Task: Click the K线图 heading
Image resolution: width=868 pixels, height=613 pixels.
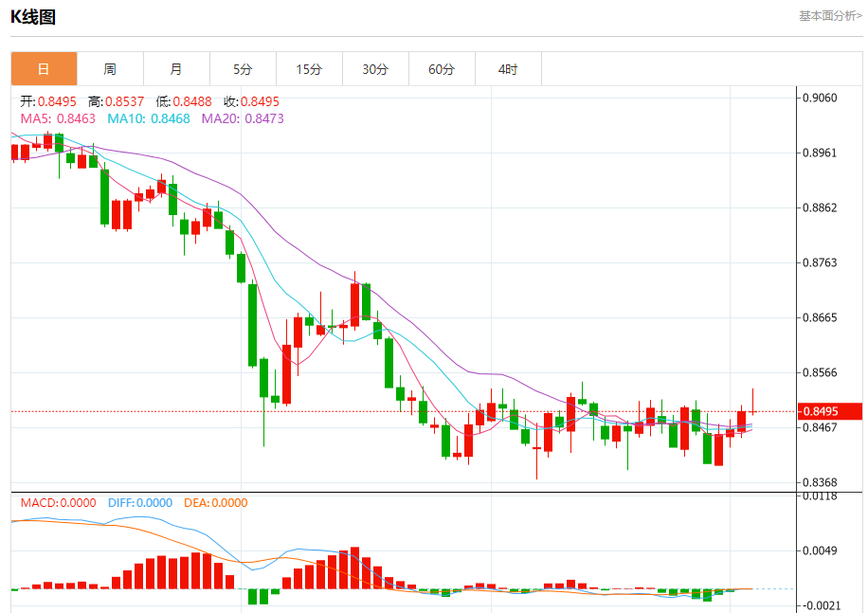Action: [33, 17]
